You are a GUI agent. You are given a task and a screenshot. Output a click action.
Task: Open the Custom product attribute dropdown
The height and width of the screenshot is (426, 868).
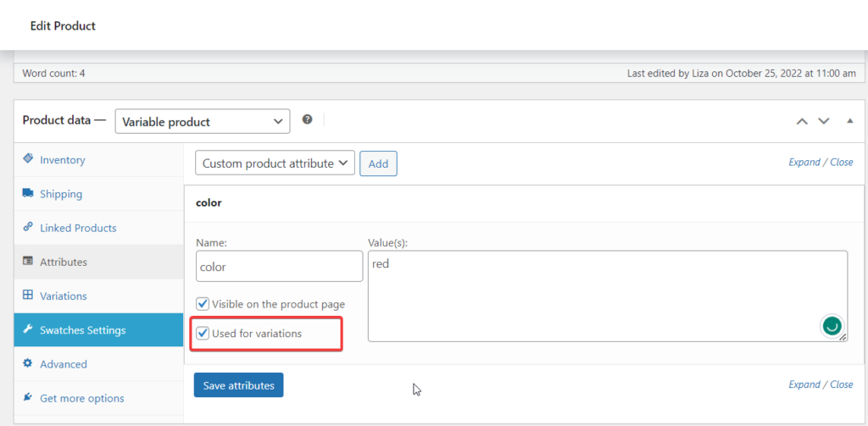pyautogui.click(x=275, y=163)
